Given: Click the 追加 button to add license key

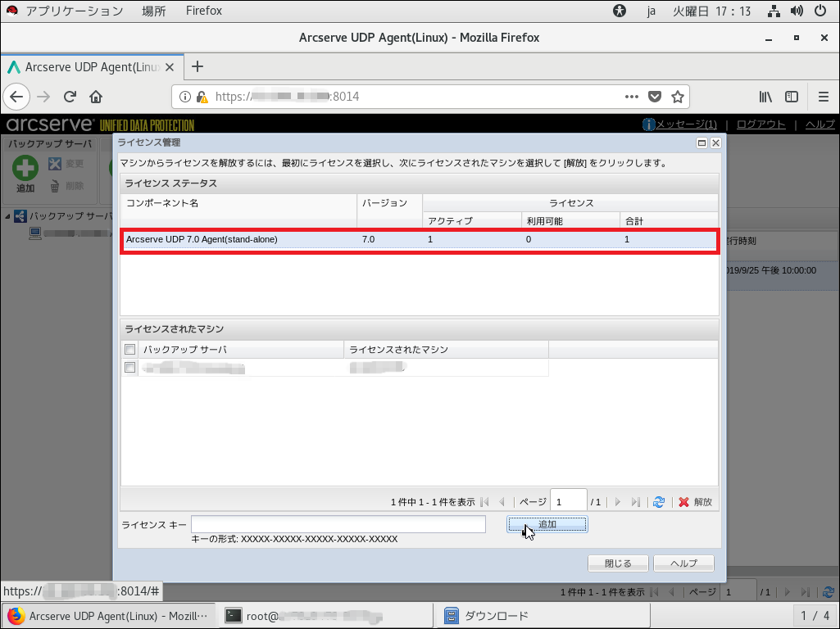Looking at the screenshot, I should (547, 525).
